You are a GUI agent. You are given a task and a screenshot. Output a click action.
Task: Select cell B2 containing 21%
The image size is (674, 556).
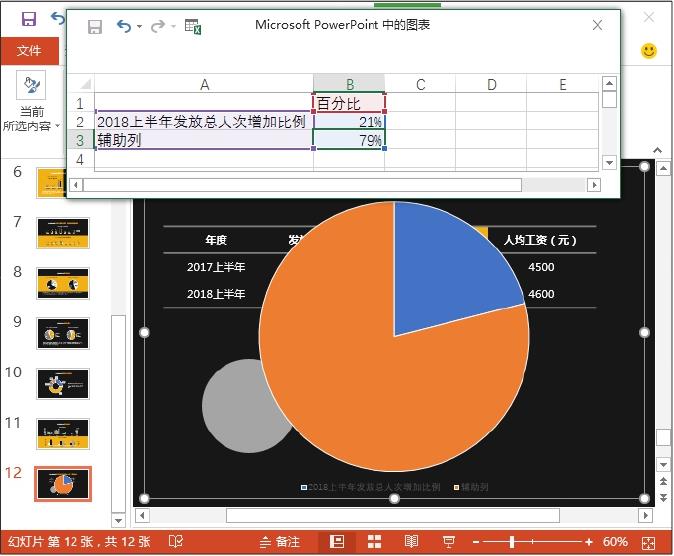[349, 122]
